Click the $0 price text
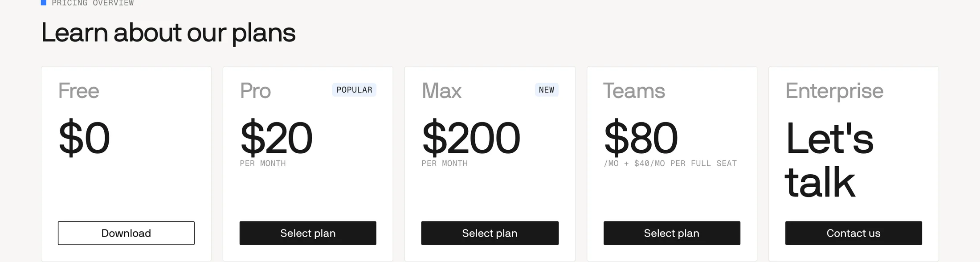 [84, 138]
